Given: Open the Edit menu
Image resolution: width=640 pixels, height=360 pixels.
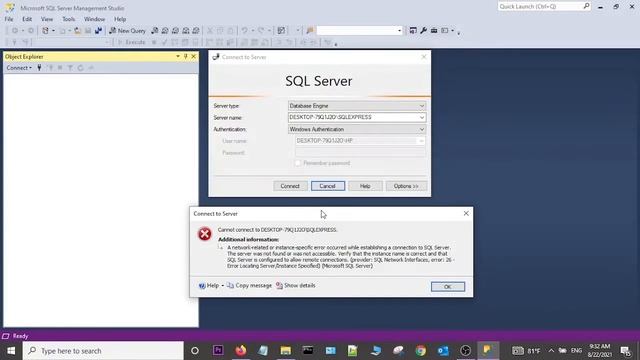Looking at the screenshot, I should coord(27,19).
